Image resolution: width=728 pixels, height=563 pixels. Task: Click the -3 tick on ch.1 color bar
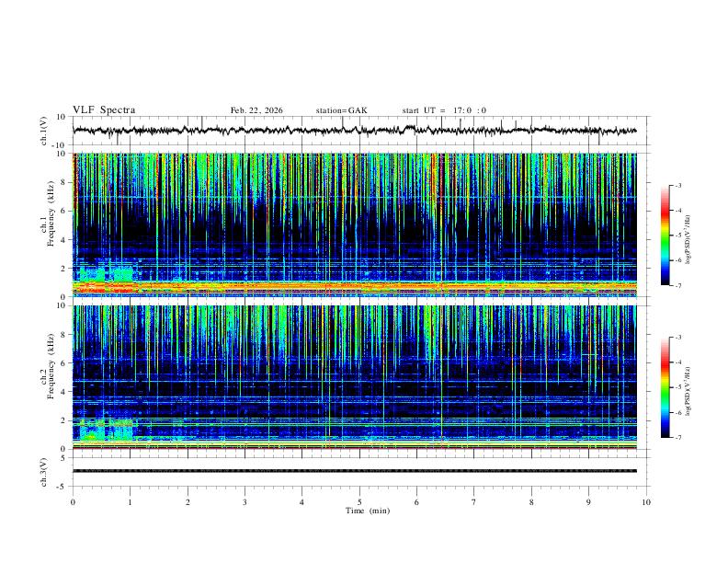point(677,185)
